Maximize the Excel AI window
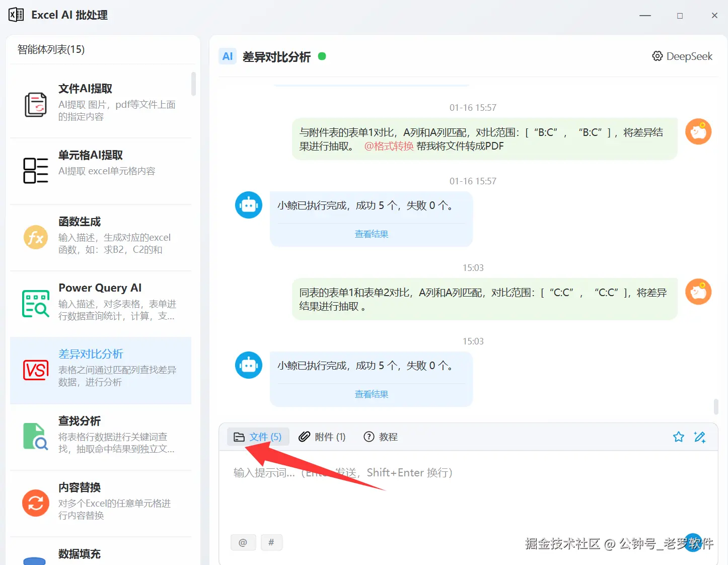728x565 pixels. [680, 16]
